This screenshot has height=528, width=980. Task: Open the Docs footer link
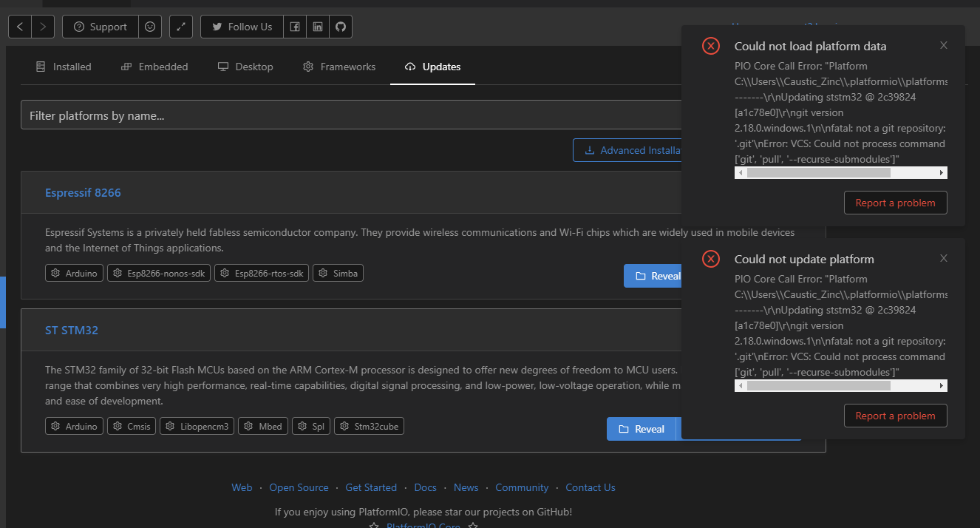pos(426,487)
